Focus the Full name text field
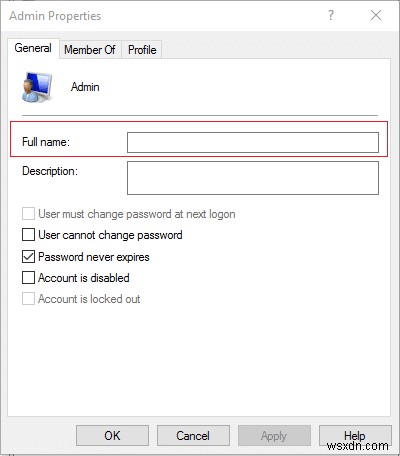The height and width of the screenshot is (456, 400). (x=253, y=142)
